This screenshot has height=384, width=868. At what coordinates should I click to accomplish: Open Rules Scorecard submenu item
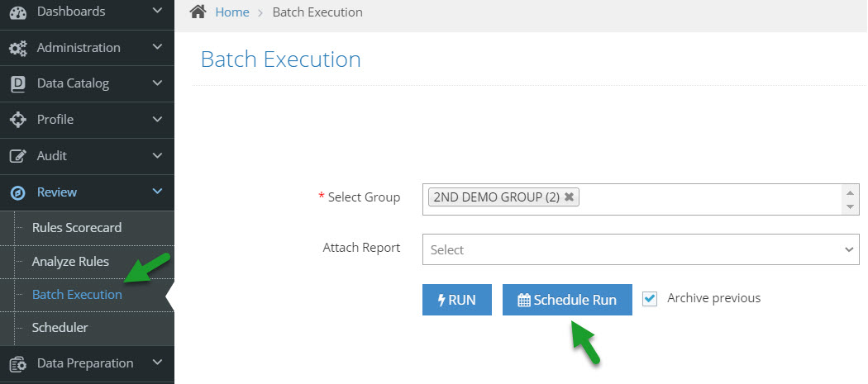[x=76, y=227]
